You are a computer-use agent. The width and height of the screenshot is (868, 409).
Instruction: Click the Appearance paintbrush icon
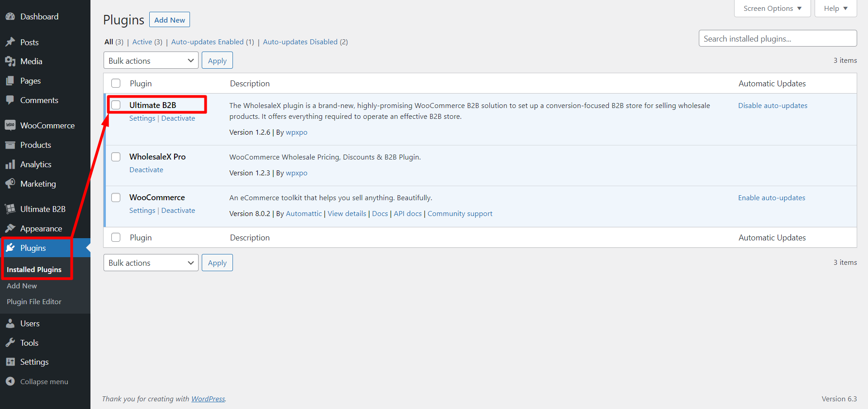10,229
